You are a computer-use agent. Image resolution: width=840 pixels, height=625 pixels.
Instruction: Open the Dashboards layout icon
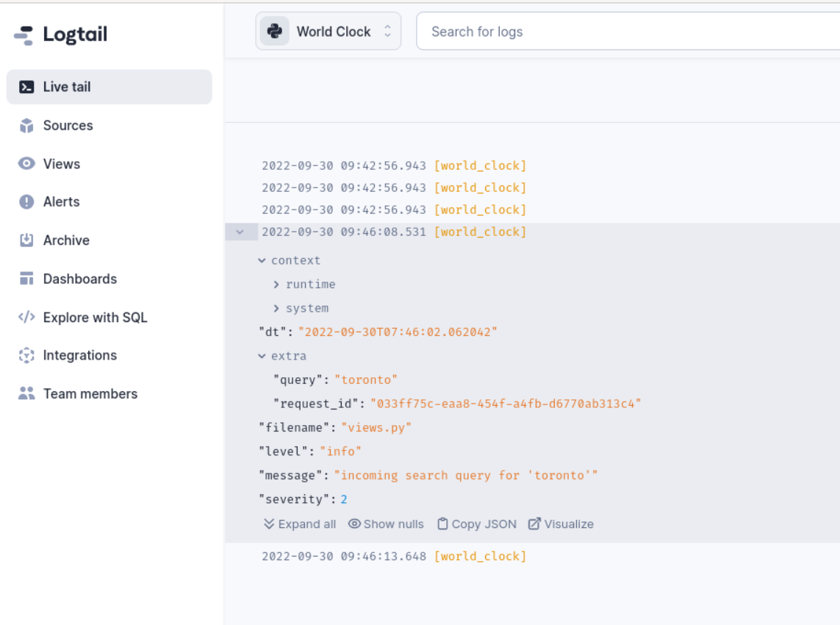pos(26,279)
